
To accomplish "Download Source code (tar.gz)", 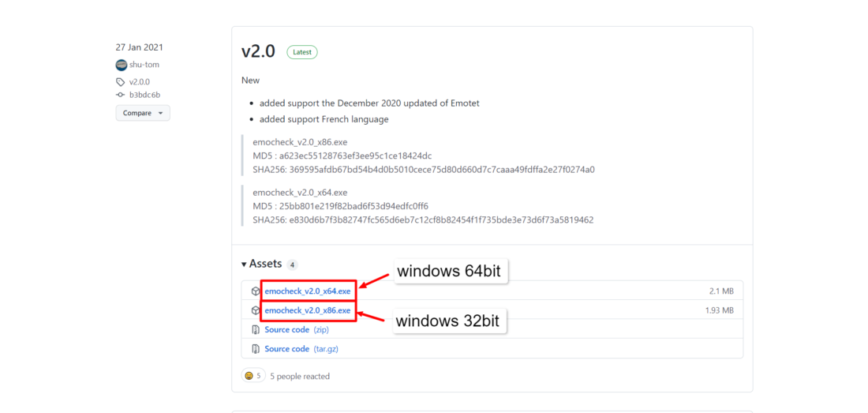I will click(x=301, y=349).
